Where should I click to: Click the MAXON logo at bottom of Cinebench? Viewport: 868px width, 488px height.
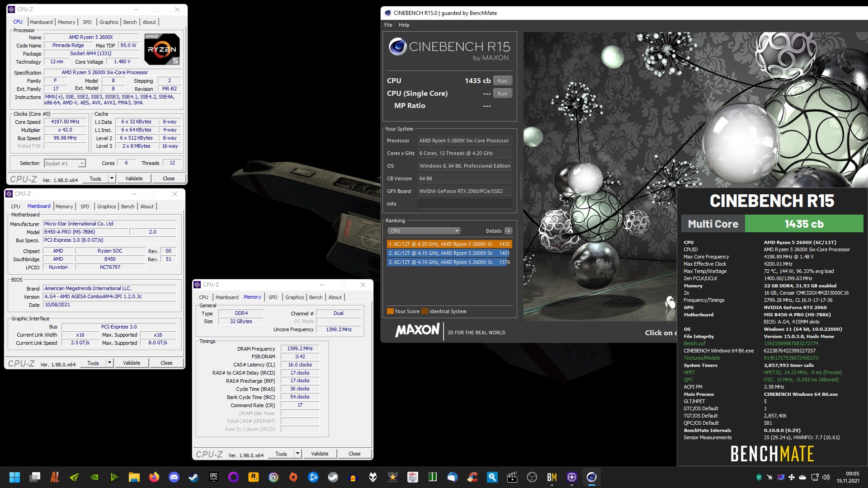tap(417, 330)
